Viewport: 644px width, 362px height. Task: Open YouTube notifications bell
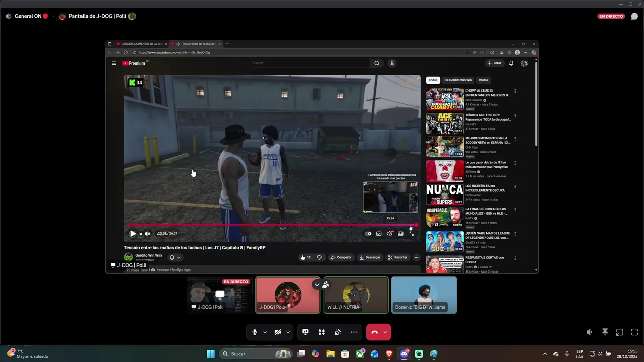click(511, 63)
